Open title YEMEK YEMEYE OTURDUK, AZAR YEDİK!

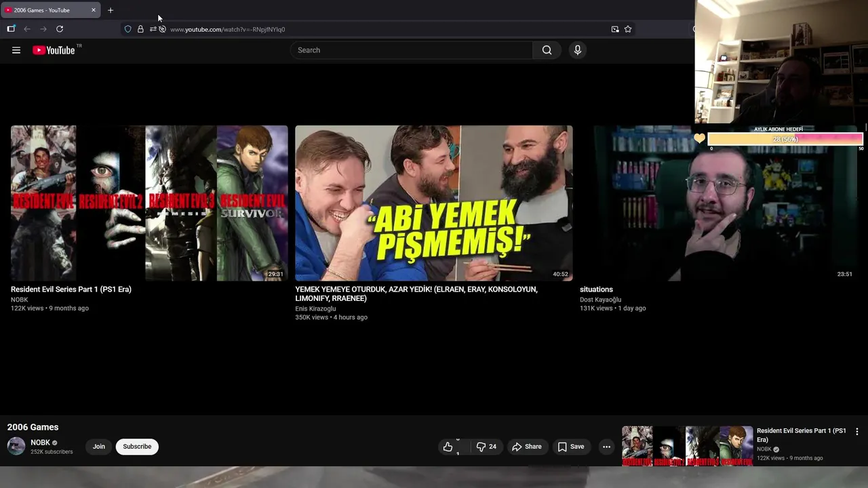[x=416, y=293]
